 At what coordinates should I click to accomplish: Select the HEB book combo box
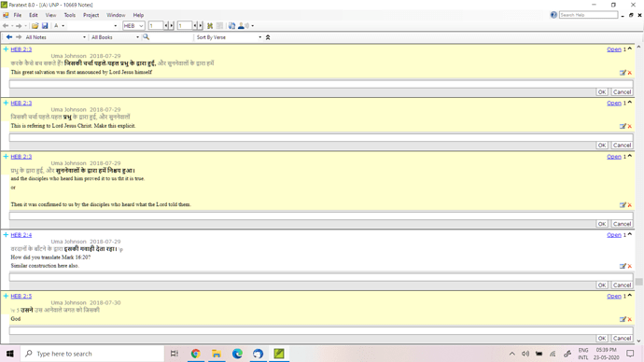[x=133, y=26]
